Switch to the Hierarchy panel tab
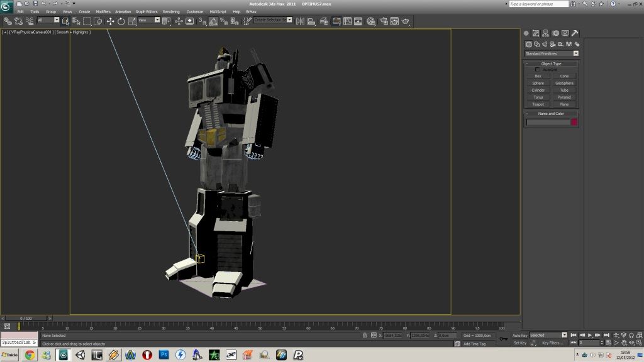644x362 pixels. 546,33
